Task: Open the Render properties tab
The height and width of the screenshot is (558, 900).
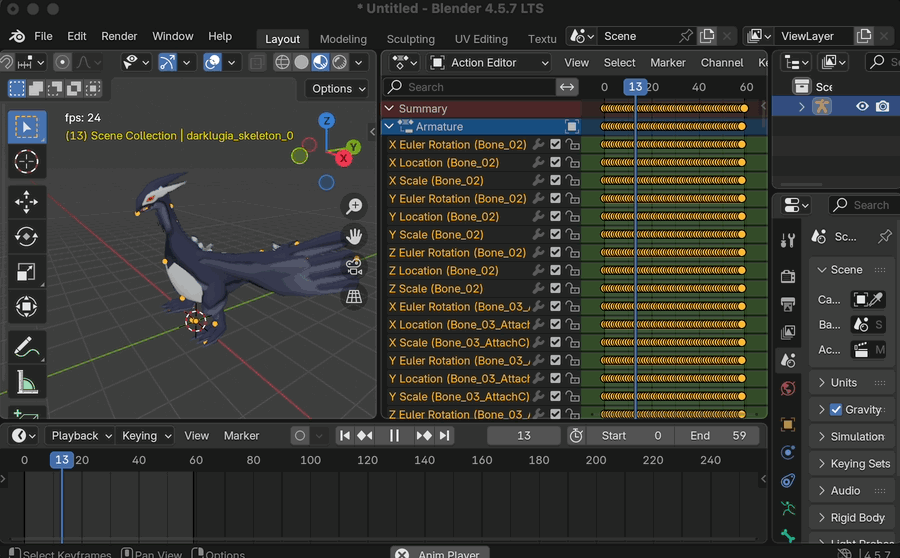Action: point(788,276)
